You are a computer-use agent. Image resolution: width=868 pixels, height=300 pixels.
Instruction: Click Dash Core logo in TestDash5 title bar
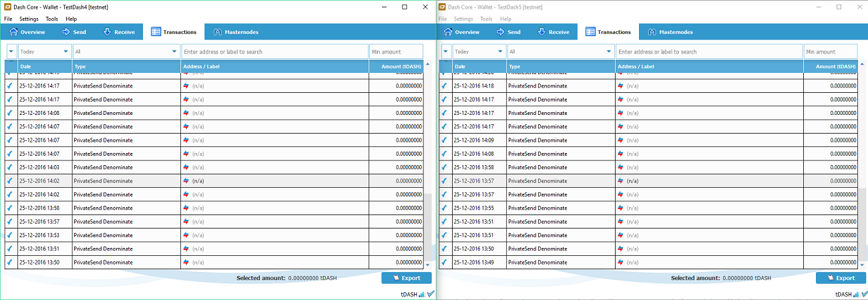coord(442,6)
